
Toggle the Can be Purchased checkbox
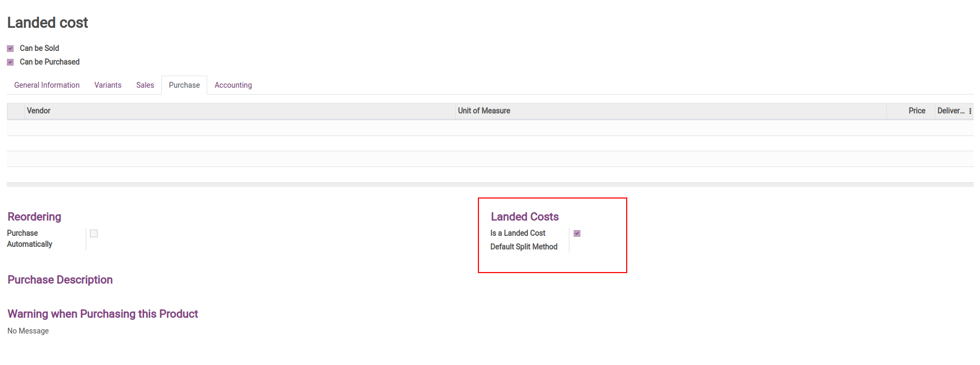pos(10,62)
